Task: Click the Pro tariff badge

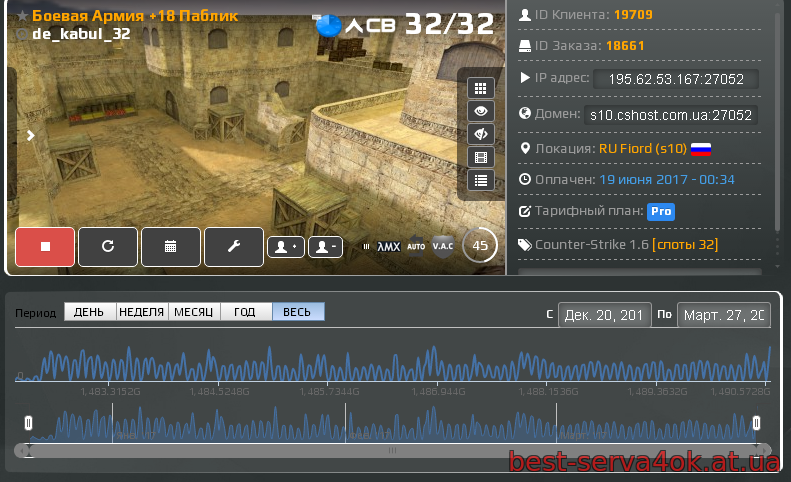Action: coord(661,211)
